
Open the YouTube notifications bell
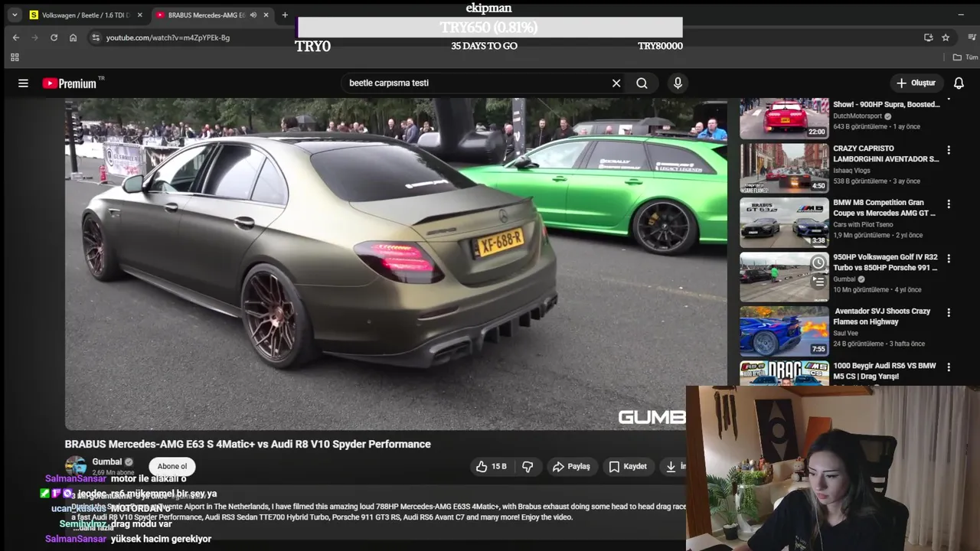tap(959, 83)
